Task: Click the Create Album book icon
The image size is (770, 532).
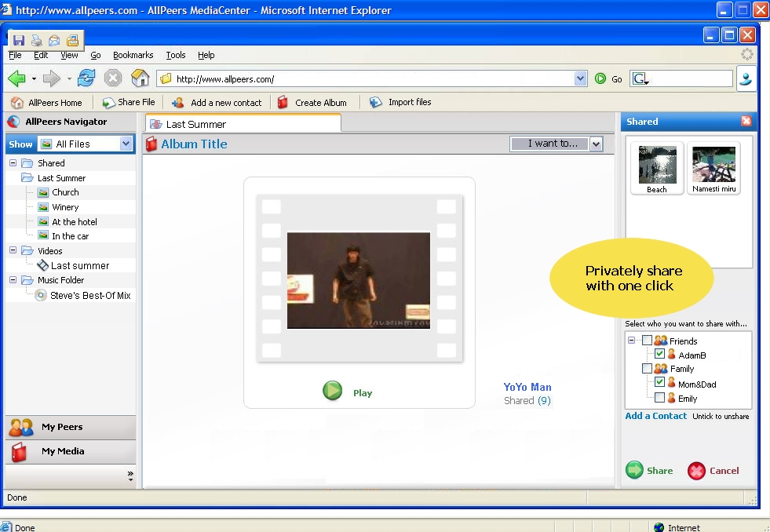Action: (283, 102)
